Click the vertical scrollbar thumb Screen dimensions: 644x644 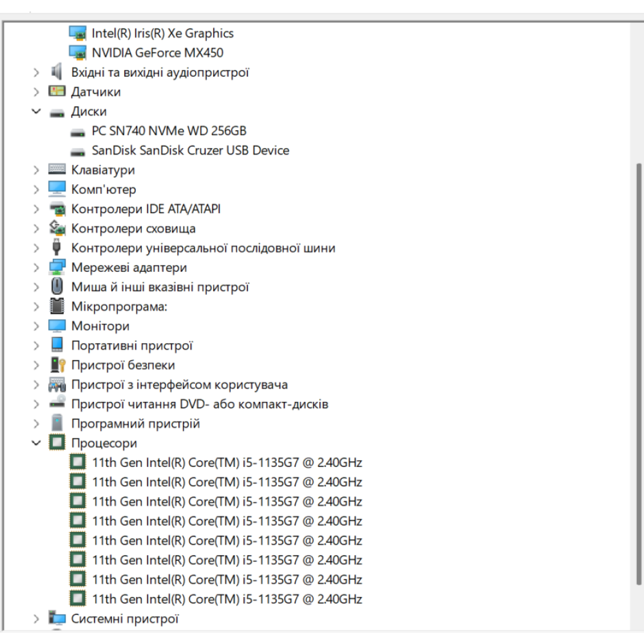tap(639, 374)
